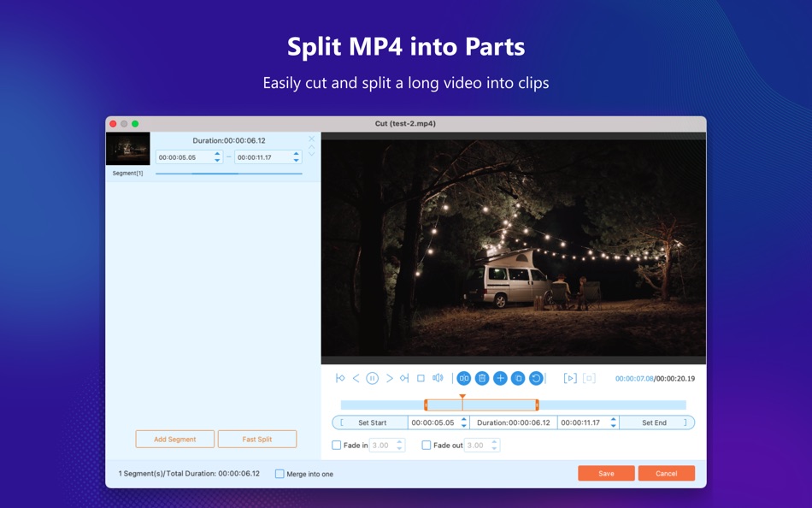Screen dimensions: 812x508
Task: Jump to the segment end point
Action: pyautogui.click(x=404, y=378)
